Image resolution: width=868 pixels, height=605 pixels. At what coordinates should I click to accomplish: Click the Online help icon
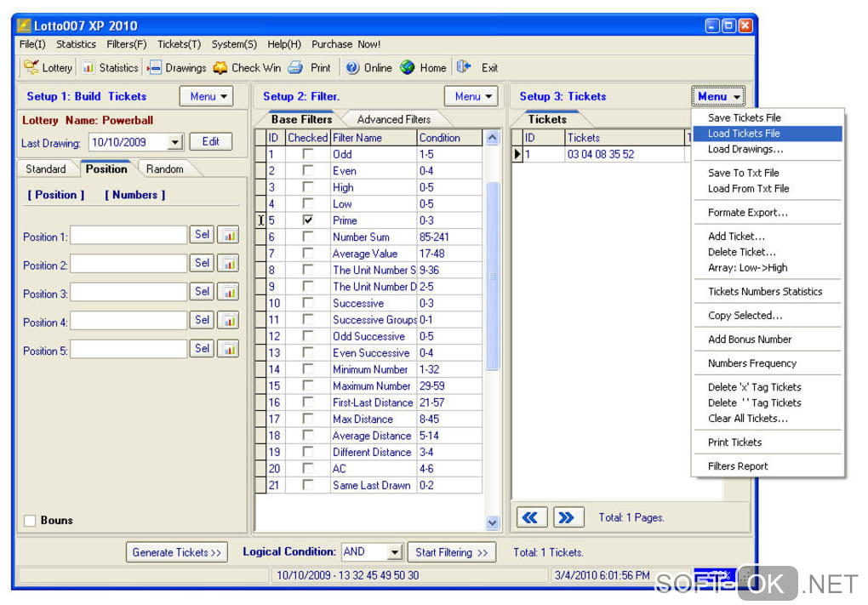click(x=352, y=67)
